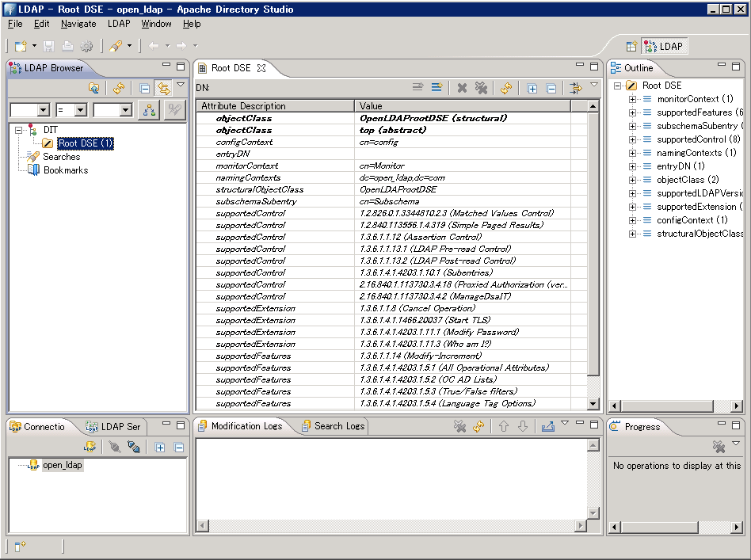Open the Navigate menu
The width and height of the screenshot is (751, 560).
[x=78, y=24]
